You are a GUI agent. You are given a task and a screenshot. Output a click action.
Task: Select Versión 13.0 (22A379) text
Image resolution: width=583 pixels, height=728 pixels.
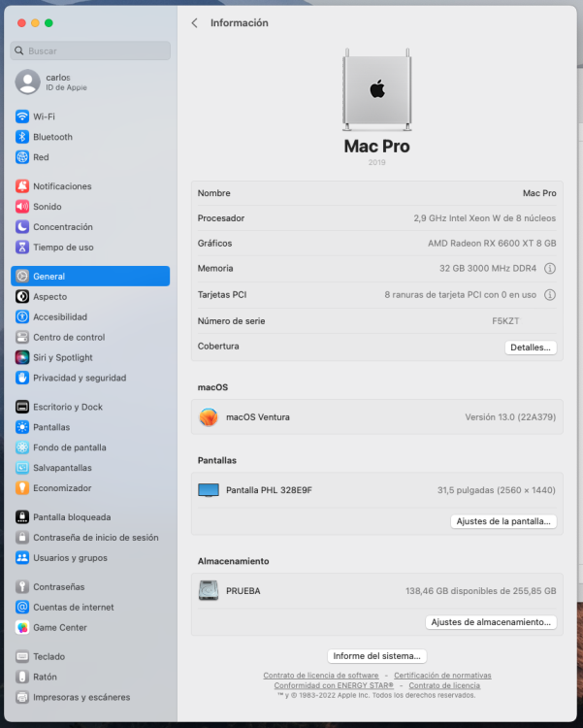point(510,417)
